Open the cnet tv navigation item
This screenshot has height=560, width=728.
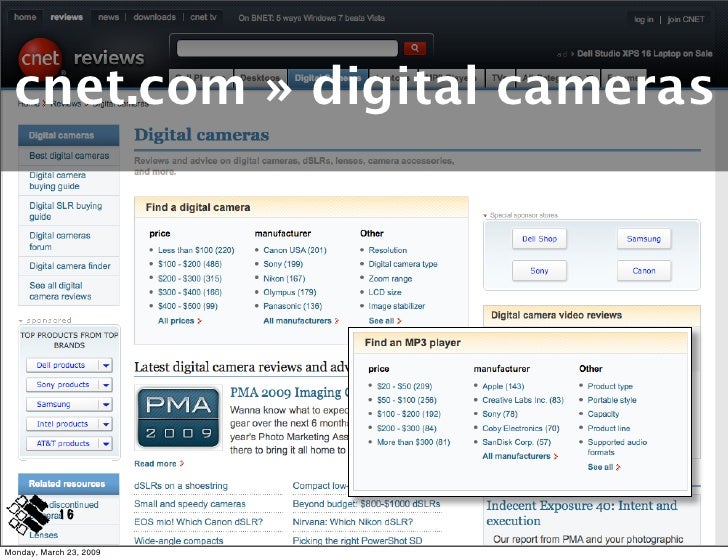(203, 17)
